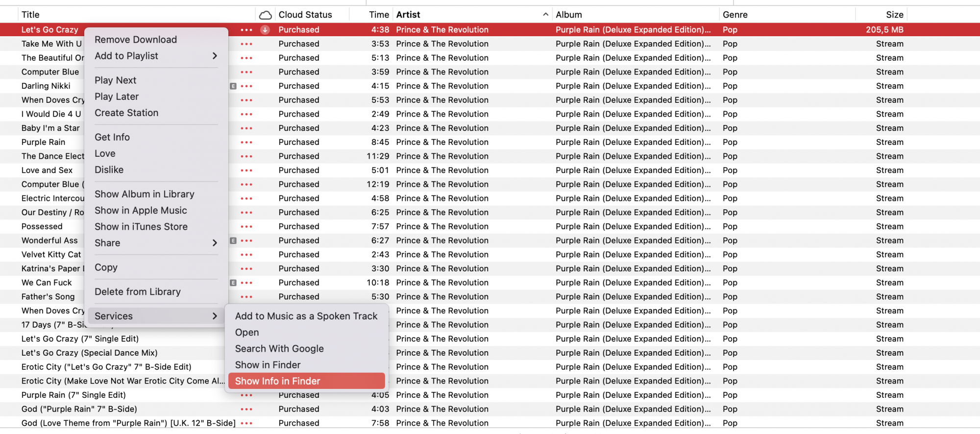This screenshot has width=980, height=434.
Task: Select Let's Go Crazy (7" Single Edit) row
Action: point(80,339)
